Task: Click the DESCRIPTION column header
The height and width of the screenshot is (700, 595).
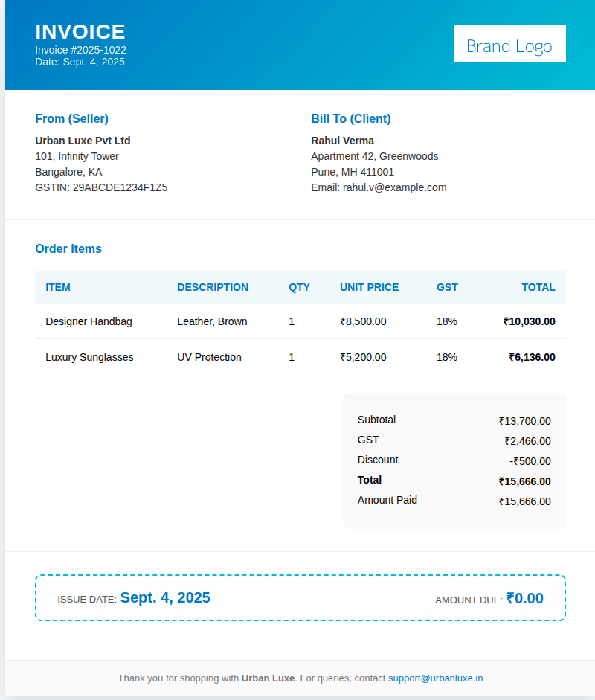Action: [213, 287]
